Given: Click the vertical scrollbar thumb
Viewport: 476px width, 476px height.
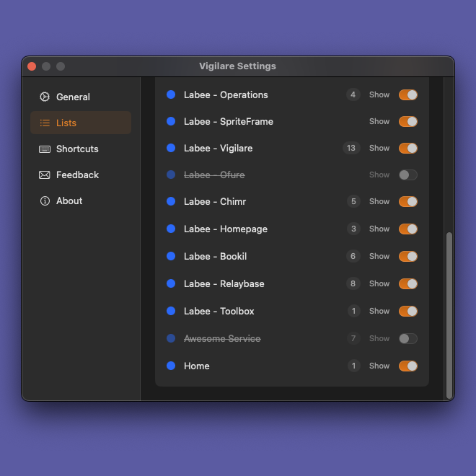Looking at the screenshot, I should [x=449, y=316].
